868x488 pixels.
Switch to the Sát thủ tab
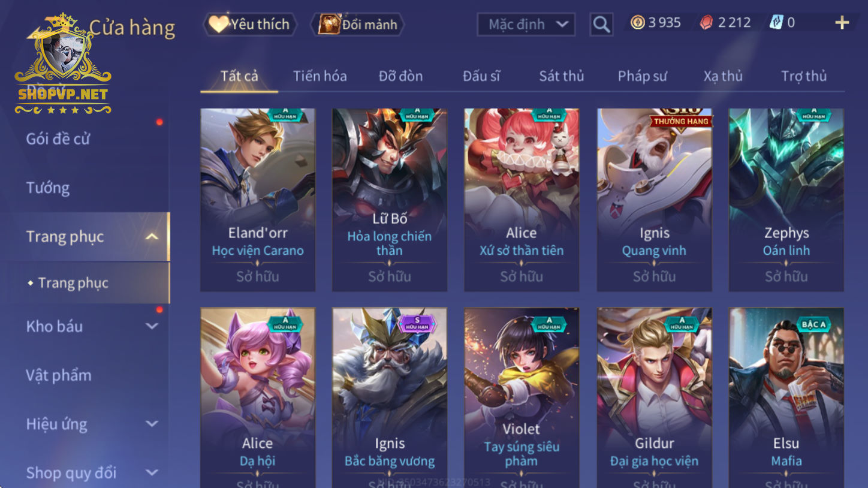561,76
